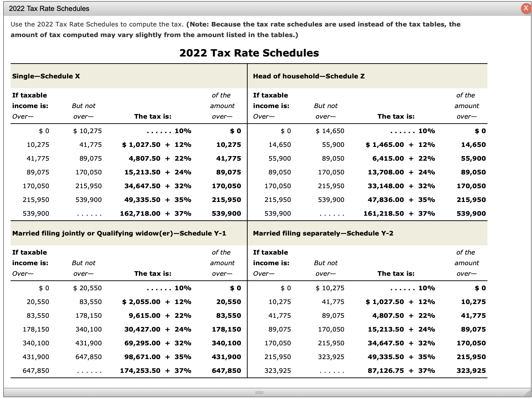Click the '10%' rate in Schedule Z
Viewport: 532px width, 399px height.
pyautogui.click(x=427, y=131)
